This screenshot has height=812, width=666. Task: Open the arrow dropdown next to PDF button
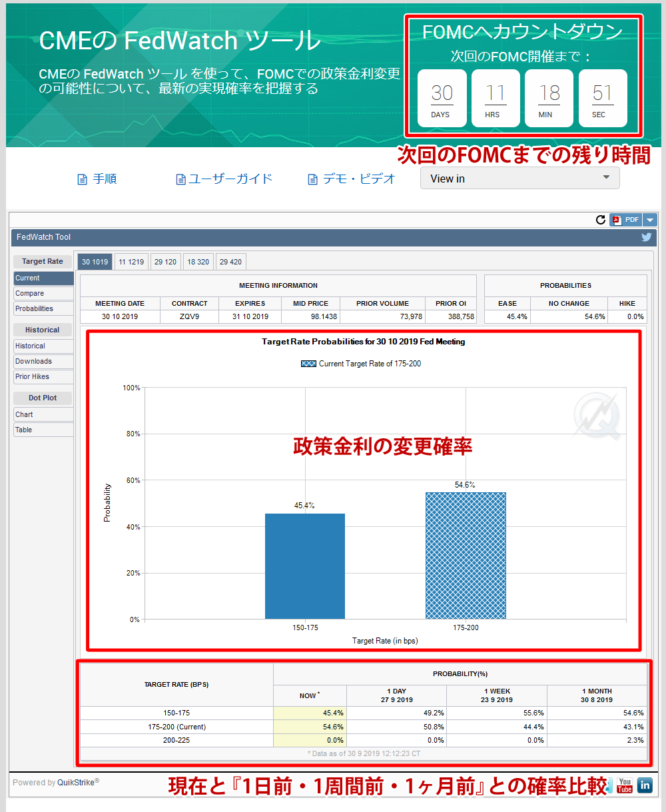click(x=649, y=219)
